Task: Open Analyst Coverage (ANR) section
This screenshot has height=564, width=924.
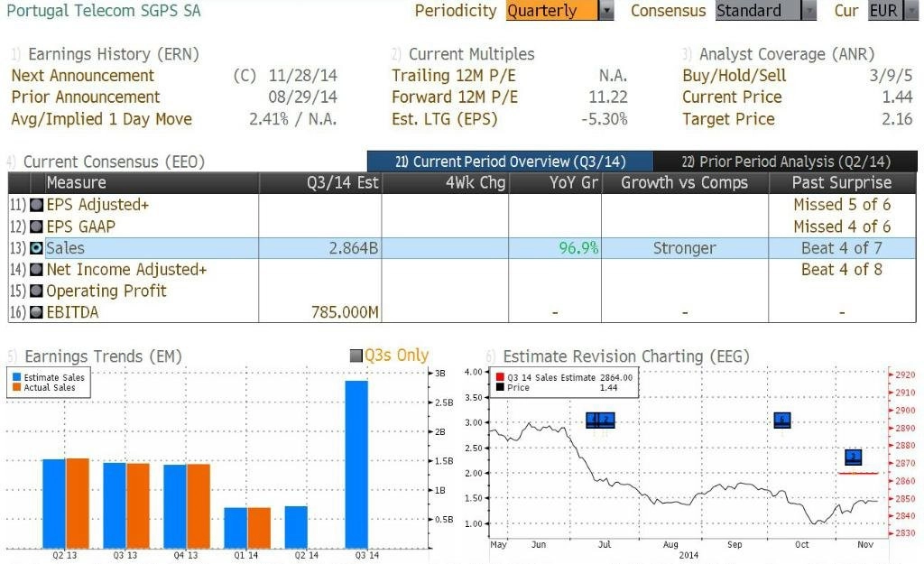Action: pos(787,54)
